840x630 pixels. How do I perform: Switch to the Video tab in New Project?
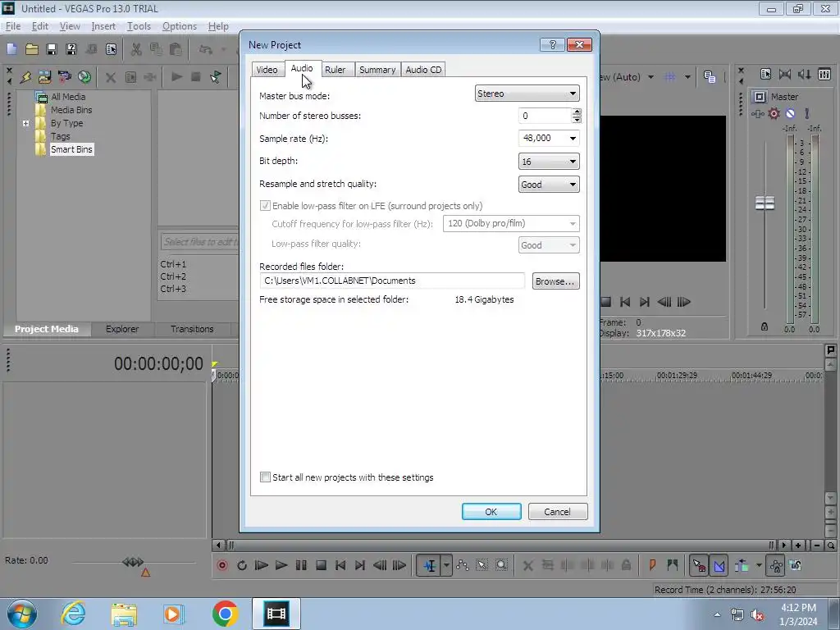point(267,70)
